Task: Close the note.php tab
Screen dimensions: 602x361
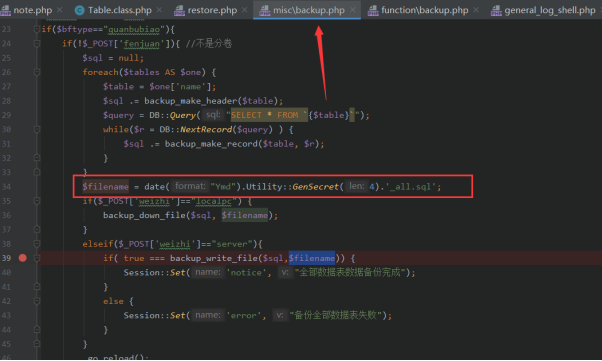Action: [x=60, y=10]
